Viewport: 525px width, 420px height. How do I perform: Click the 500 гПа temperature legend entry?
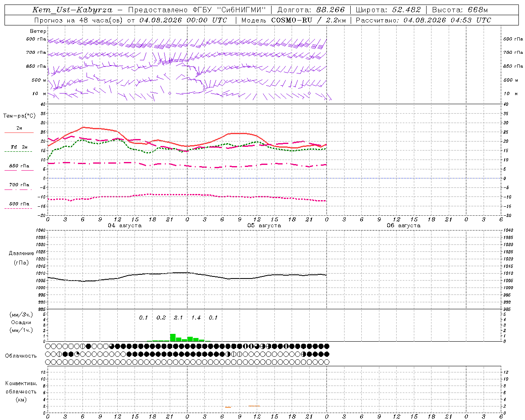[x=19, y=204]
